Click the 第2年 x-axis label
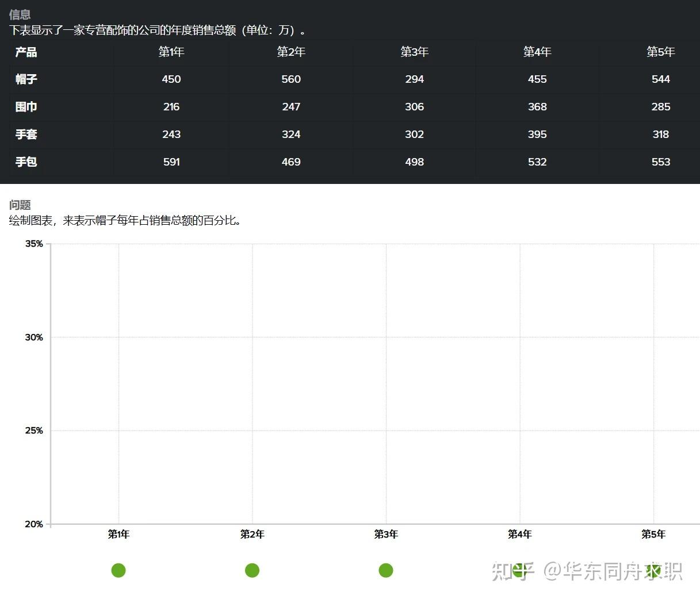 click(x=252, y=534)
